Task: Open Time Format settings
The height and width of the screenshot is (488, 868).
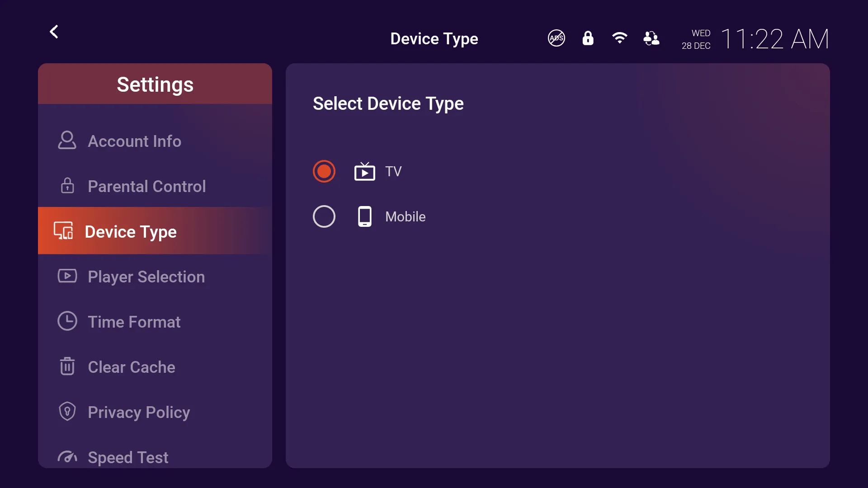Action: point(155,322)
